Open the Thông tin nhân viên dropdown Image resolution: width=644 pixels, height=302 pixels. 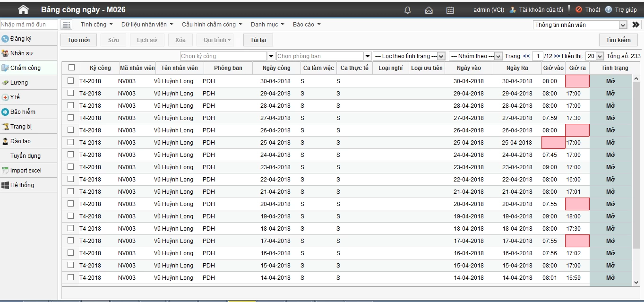pyautogui.click(x=580, y=25)
